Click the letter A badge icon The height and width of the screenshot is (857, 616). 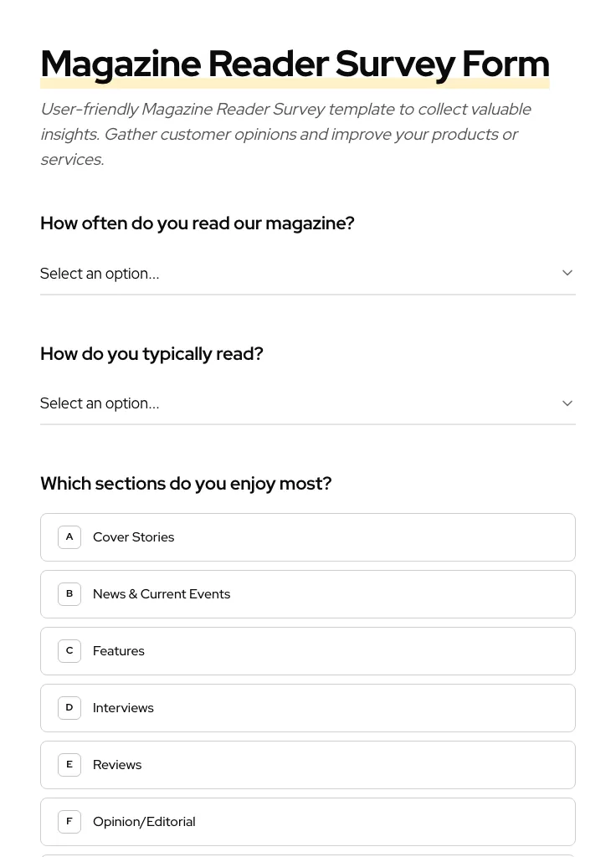(x=69, y=536)
